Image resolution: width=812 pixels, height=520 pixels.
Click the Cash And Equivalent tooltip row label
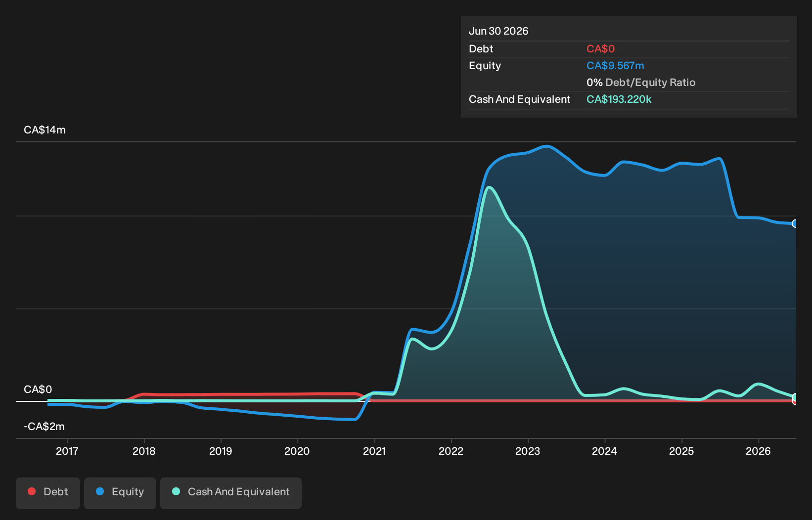click(519, 99)
